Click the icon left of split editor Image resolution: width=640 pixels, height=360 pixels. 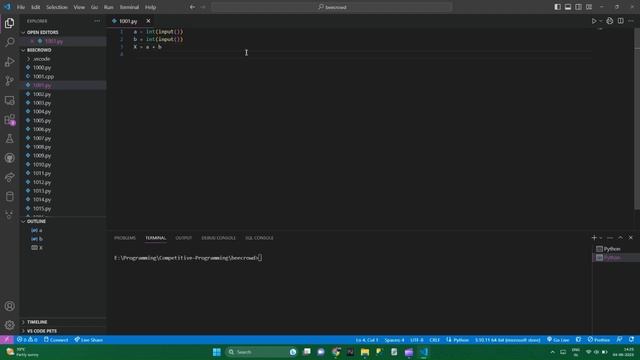609,21
